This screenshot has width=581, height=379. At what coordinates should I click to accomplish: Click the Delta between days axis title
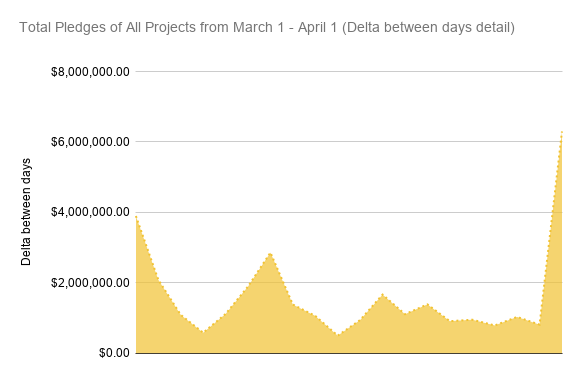click(26, 212)
